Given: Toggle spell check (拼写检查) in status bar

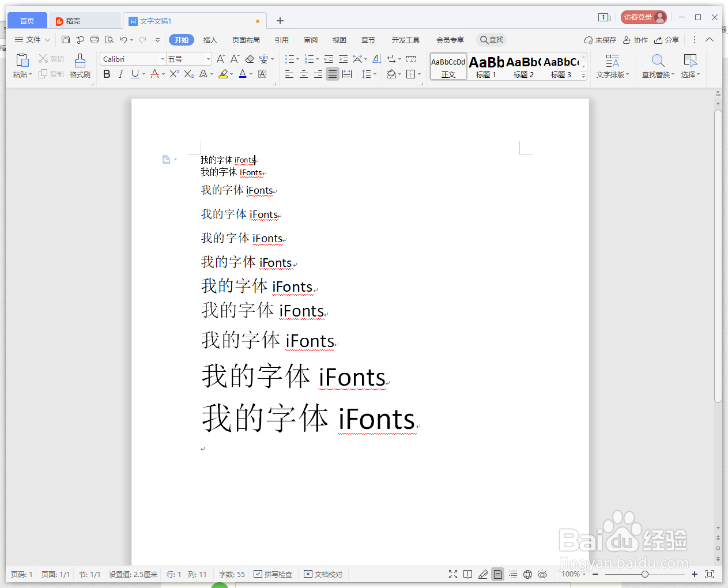Looking at the screenshot, I should [273, 574].
